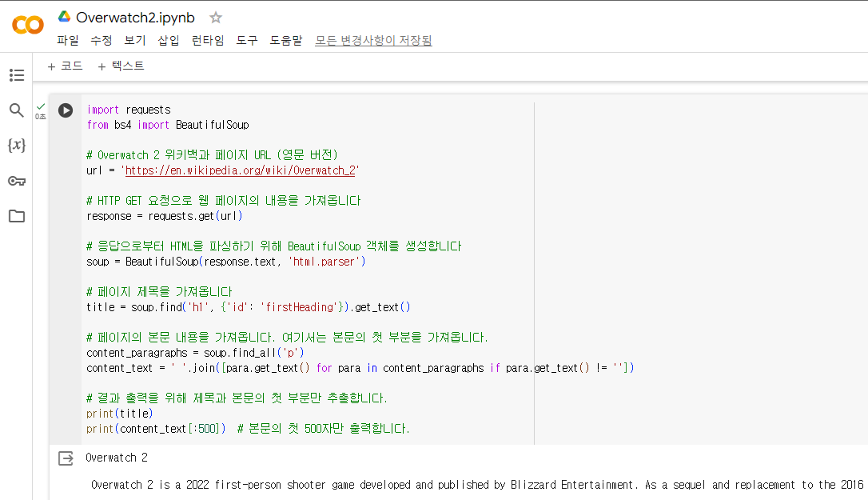Viewport: 868px width, 500px height.
Task: Click the cell output options icon
Action: click(66, 458)
